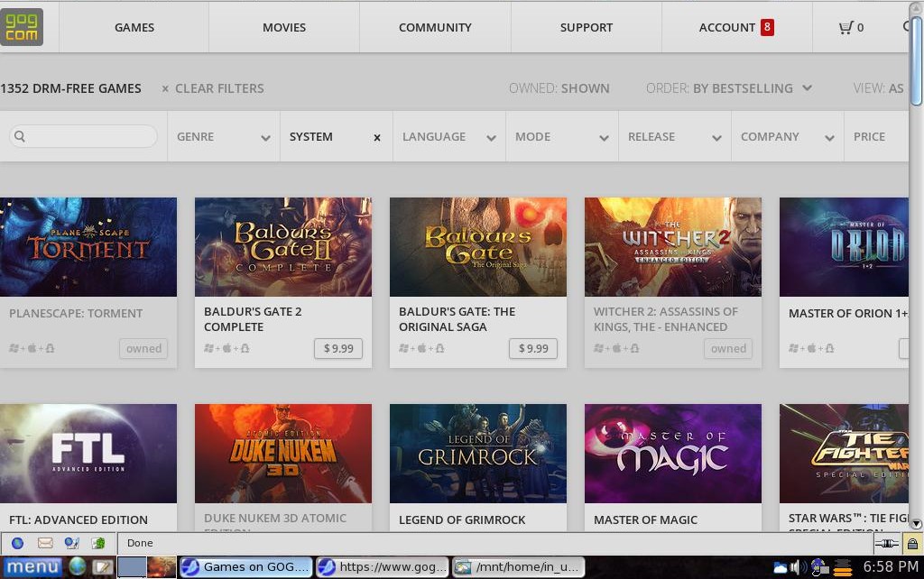The width and height of the screenshot is (924, 579).
Task: Expand the COMPANY filter dropdown
Action: coord(787,137)
